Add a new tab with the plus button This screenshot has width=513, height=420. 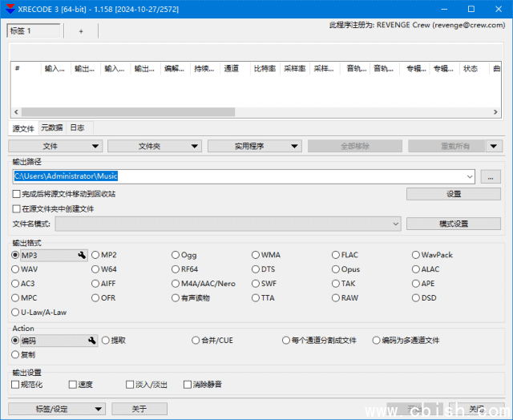[80, 31]
